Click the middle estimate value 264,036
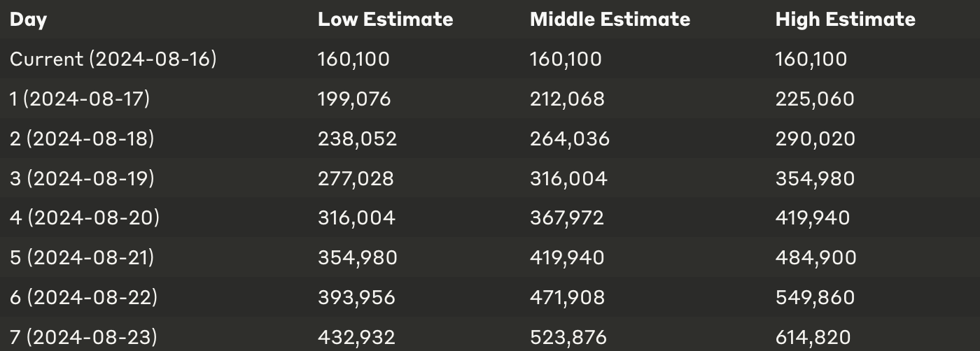The image size is (980, 351). click(570, 138)
